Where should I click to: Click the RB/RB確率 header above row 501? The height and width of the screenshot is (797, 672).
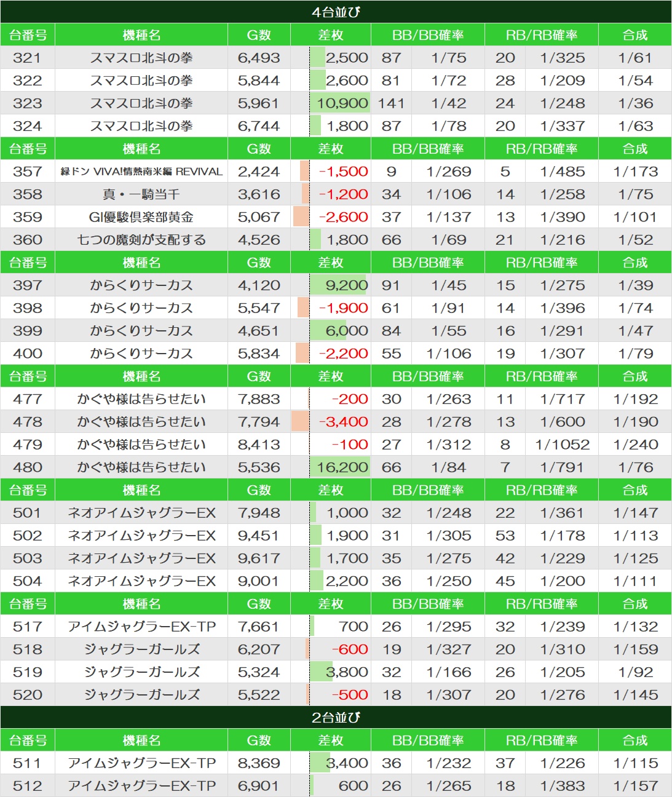click(x=542, y=490)
